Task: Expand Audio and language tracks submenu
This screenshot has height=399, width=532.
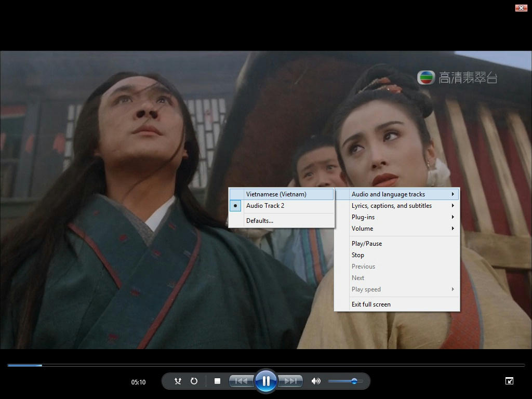Action: click(x=397, y=194)
